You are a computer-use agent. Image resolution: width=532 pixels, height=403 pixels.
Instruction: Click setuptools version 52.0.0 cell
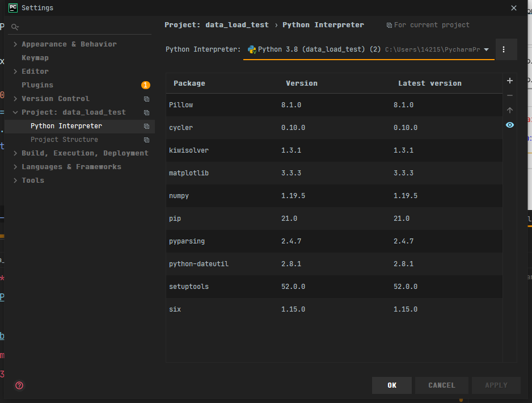coord(293,287)
